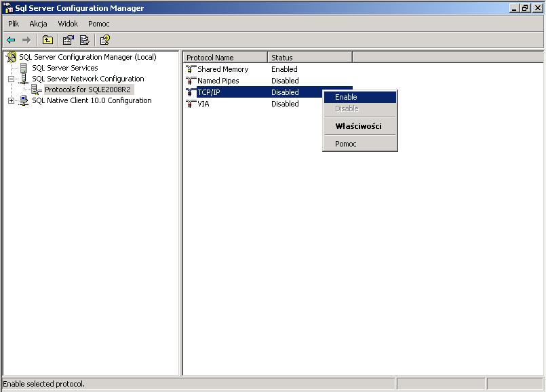Image resolution: width=546 pixels, height=392 pixels.
Task: Click the Disabled status of Named Pipes
Action: 285,81
